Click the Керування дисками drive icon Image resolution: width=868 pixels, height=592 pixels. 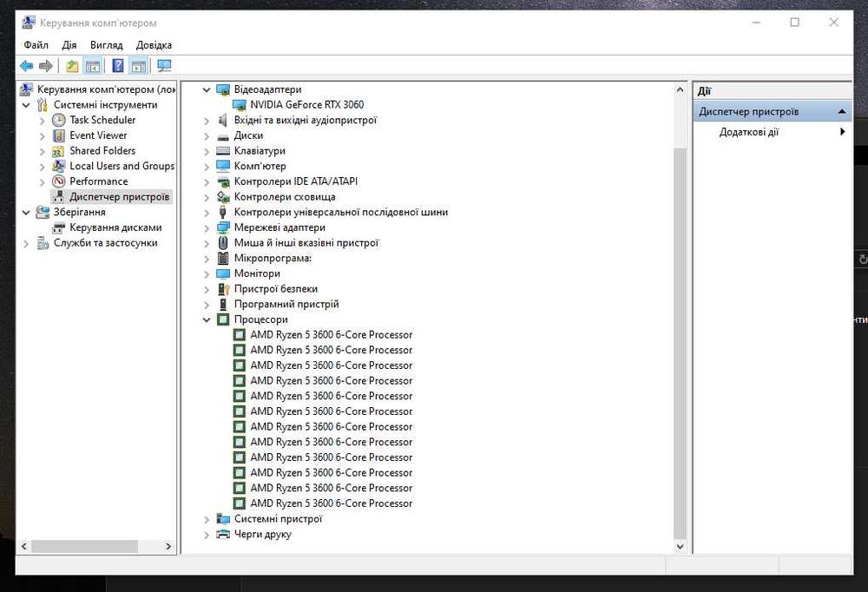coord(59,227)
